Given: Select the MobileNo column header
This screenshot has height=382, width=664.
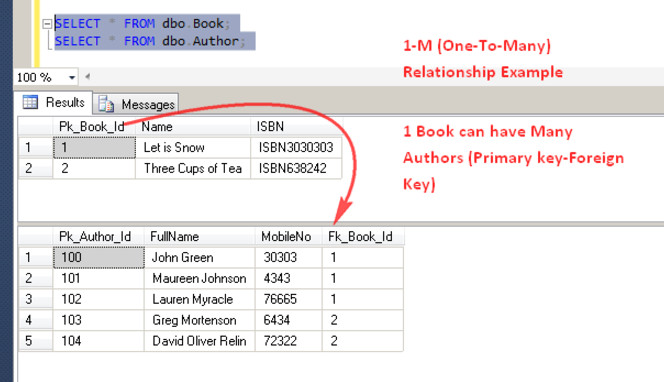Looking at the screenshot, I should 288,236.
